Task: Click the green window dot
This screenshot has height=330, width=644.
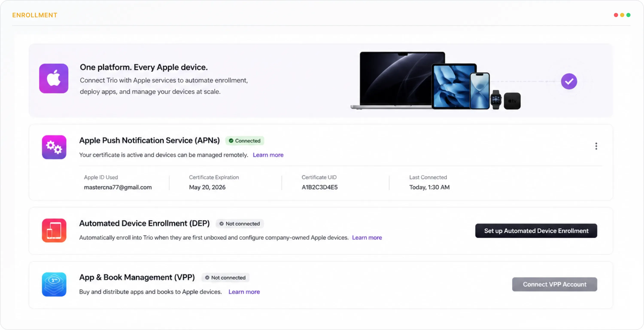Action: pos(628,15)
